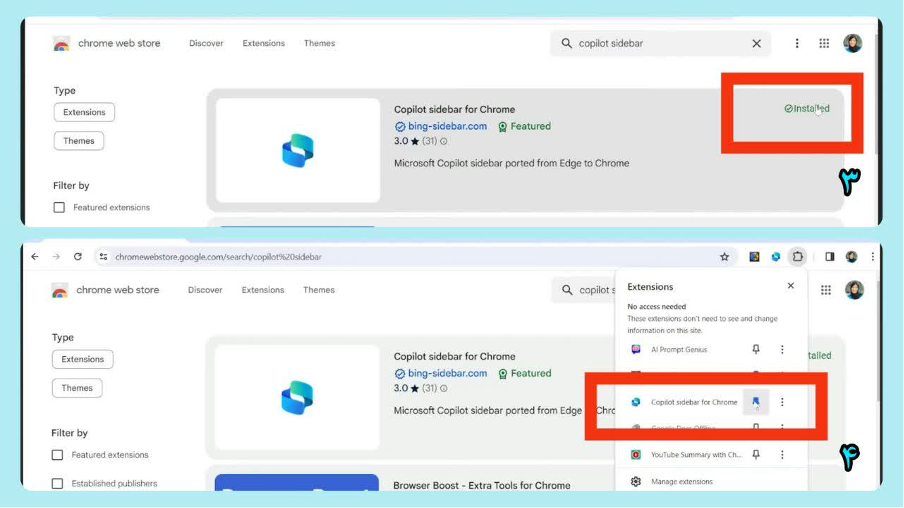The height and width of the screenshot is (508, 904).
Task: Click the rating info icon in bottom result
Action: [444, 389]
